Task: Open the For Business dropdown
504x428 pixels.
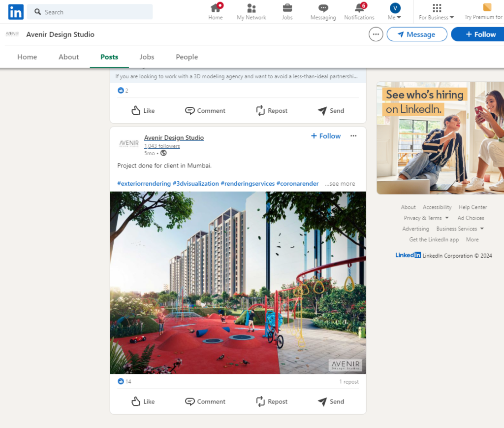Action: tap(436, 12)
